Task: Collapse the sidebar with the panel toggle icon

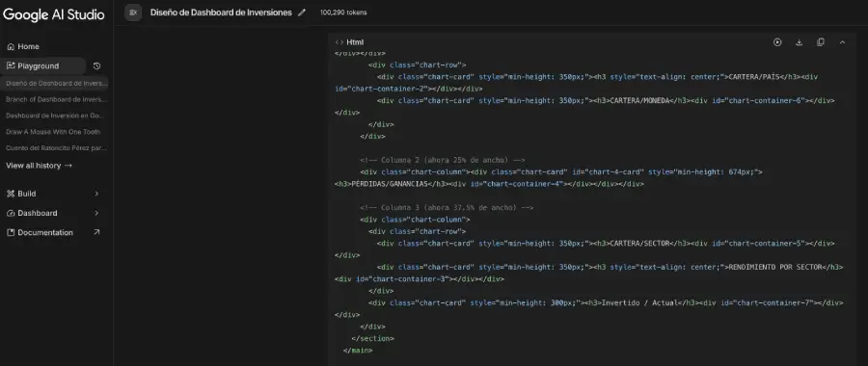Action: pos(133,13)
